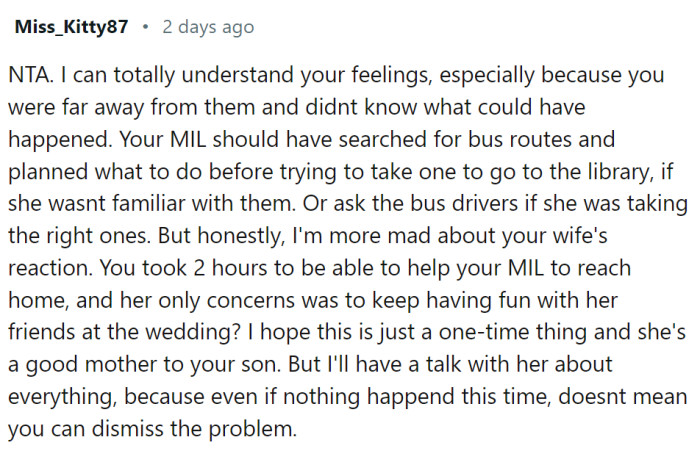The width and height of the screenshot is (700, 451).
Task: Click the "2 days ago" timestamp
Action: coord(208,28)
